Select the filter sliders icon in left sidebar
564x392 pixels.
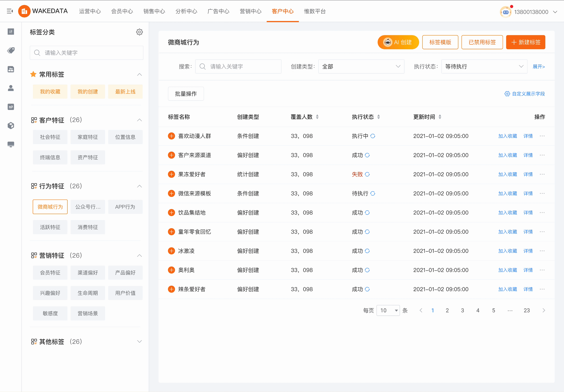(x=11, y=32)
